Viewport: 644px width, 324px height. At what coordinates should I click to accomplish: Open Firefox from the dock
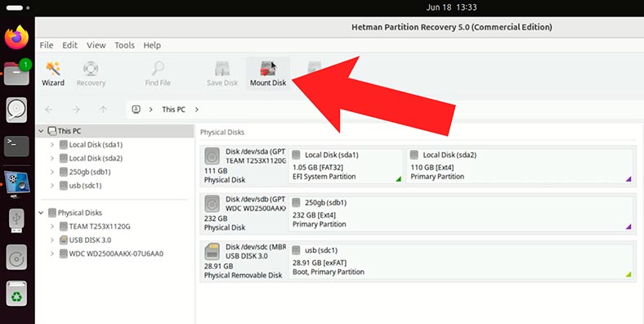point(16,38)
